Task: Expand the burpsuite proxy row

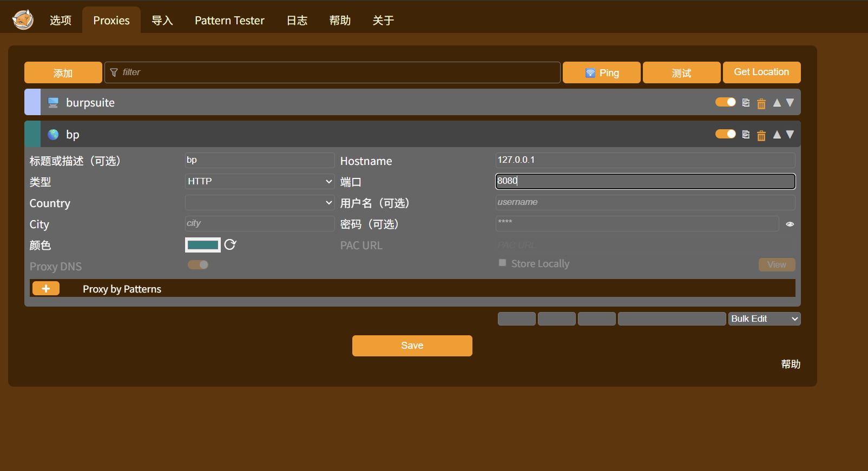Action: (412, 102)
